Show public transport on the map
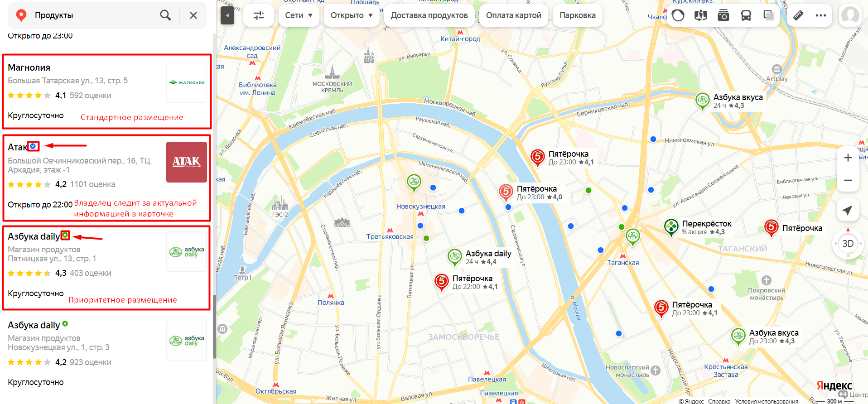The image size is (868, 404). 746,15
